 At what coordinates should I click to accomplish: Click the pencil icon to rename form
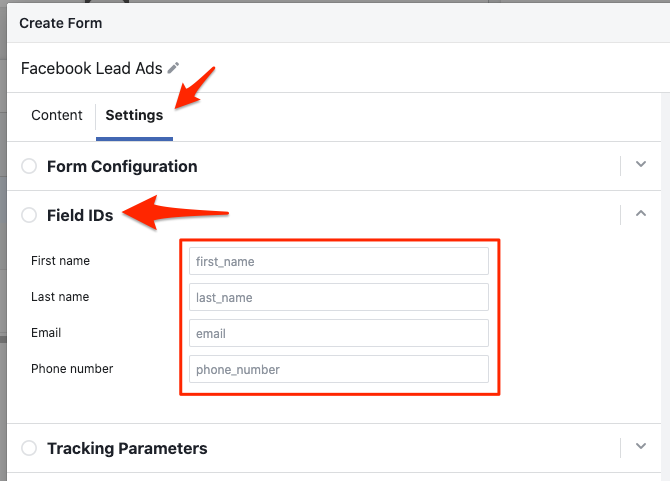coord(174,68)
